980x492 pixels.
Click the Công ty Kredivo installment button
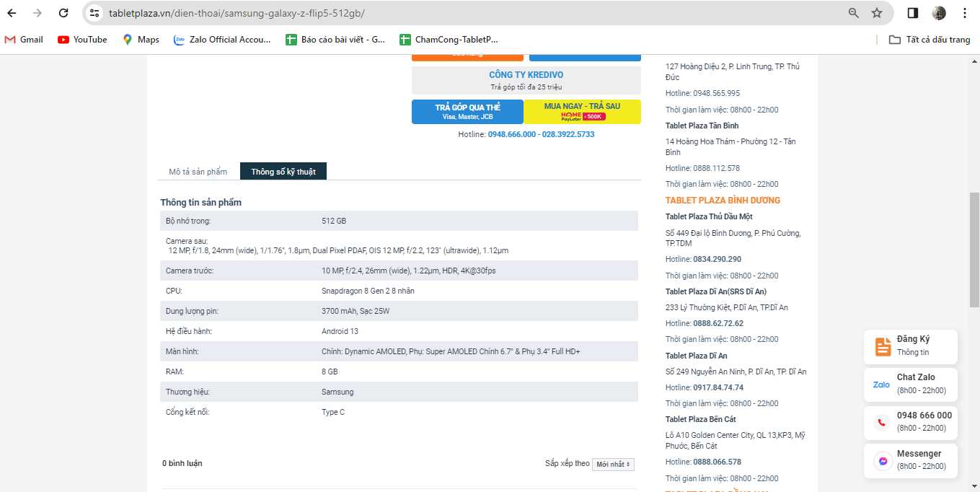tap(526, 80)
